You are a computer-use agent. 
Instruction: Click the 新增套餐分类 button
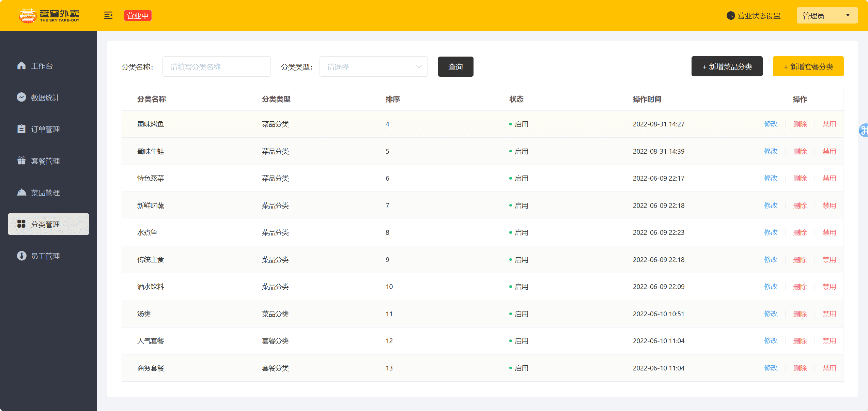point(808,66)
